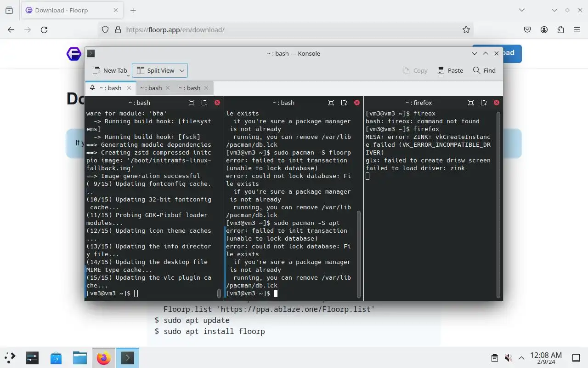Click the Find button in Konsole toolbar

(x=484, y=70)
